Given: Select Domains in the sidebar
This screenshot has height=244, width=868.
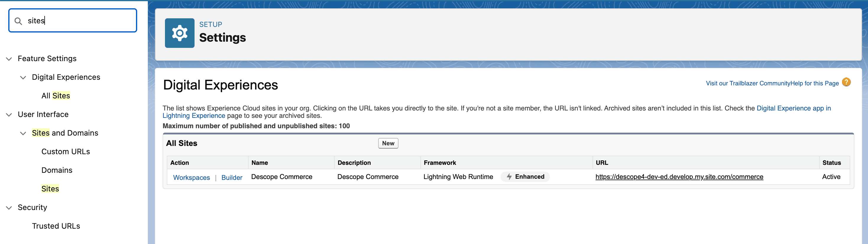Looking at the screenshot, I should click(x=56, y=170).
